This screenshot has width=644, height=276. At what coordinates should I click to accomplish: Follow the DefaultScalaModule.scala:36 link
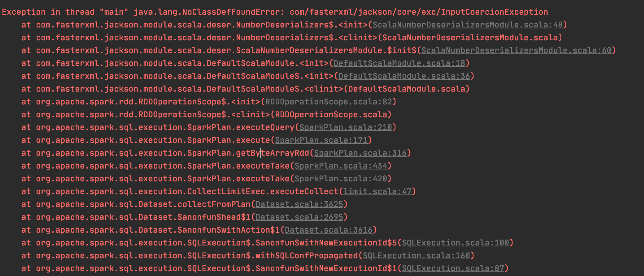(404, 76)
